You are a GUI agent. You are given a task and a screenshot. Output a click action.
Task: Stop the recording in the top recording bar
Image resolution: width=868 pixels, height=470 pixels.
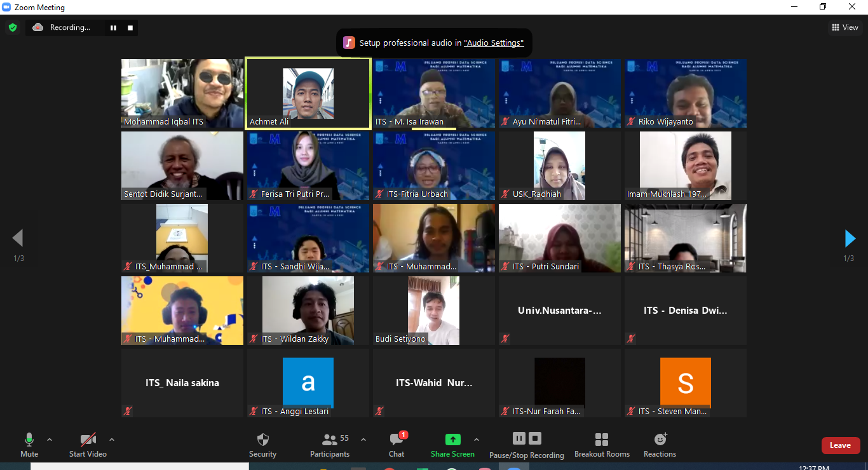click(130, 28)
